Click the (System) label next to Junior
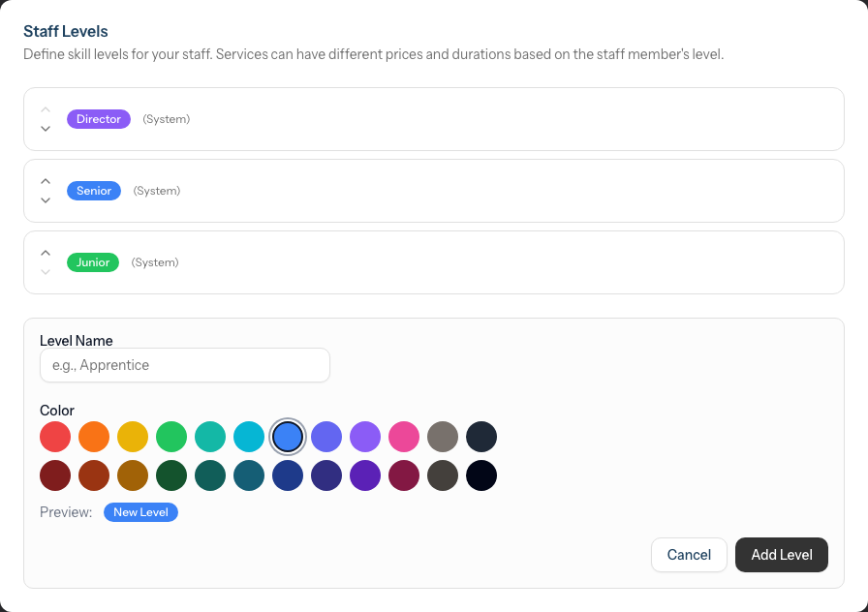Screen dimensions: 868x612 (155, 262)
